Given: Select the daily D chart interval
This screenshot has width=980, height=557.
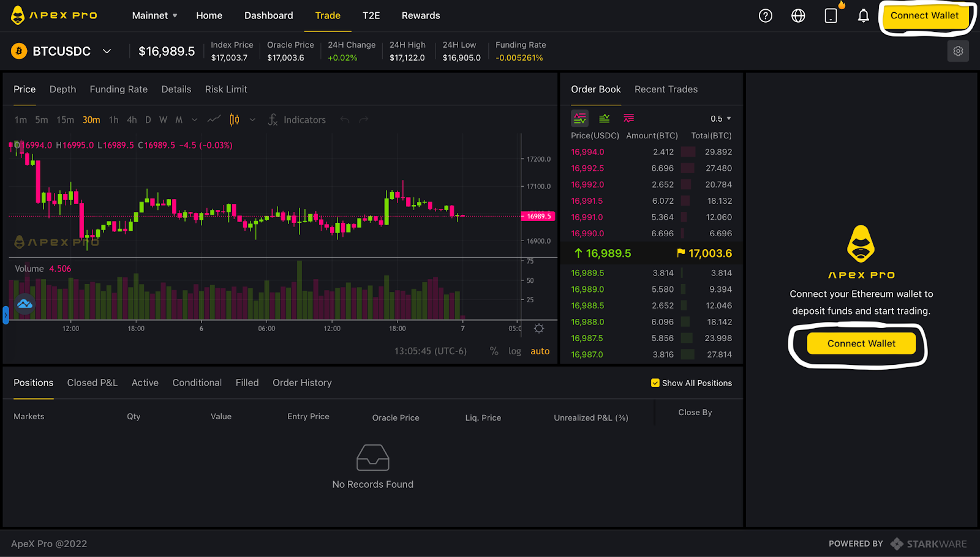Looking at the screenshot, I should (x=148, y=120).
